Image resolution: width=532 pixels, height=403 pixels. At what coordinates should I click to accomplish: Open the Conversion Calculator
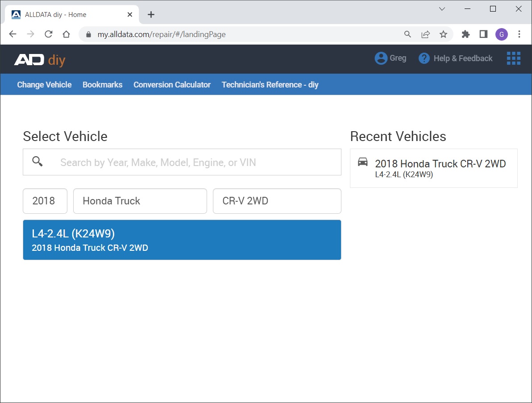(x=172, y=85)
